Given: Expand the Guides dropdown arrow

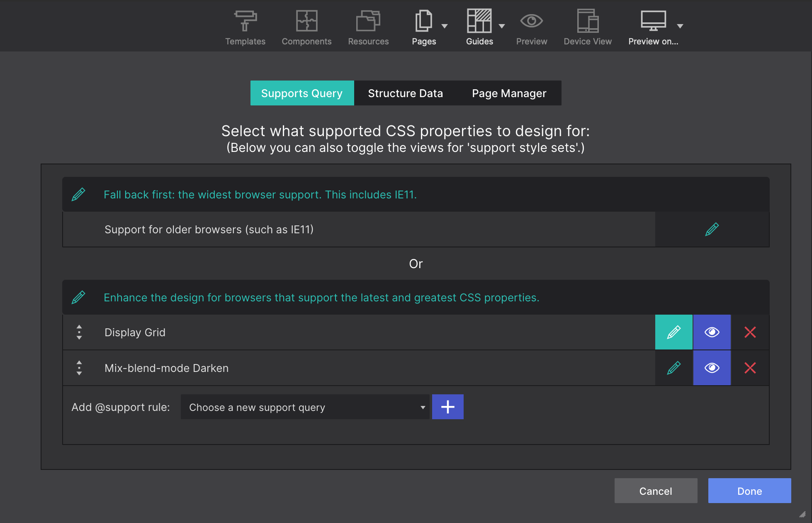Looking at the screenshot, I should 502,26.
